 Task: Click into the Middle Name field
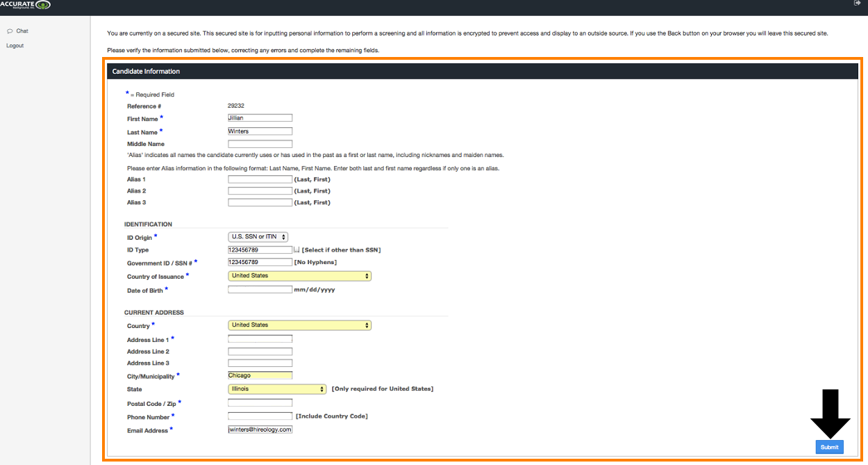point(260,144)
